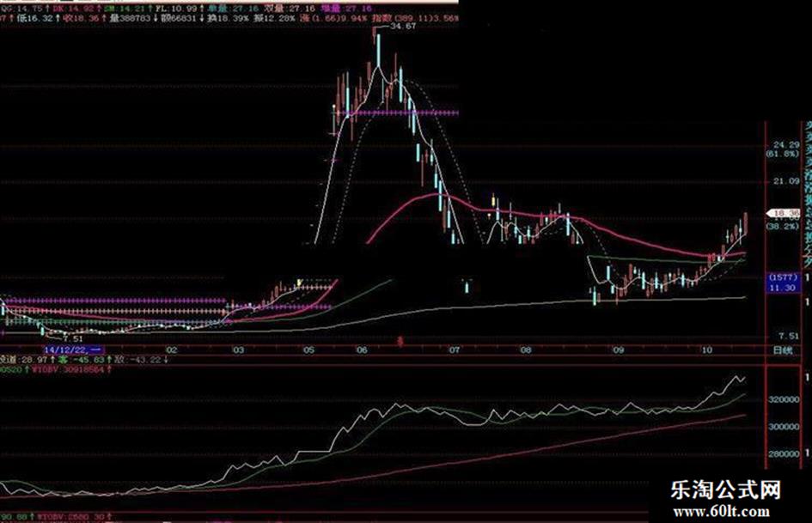Click the 低16.32 low value in header

point(34,18)
